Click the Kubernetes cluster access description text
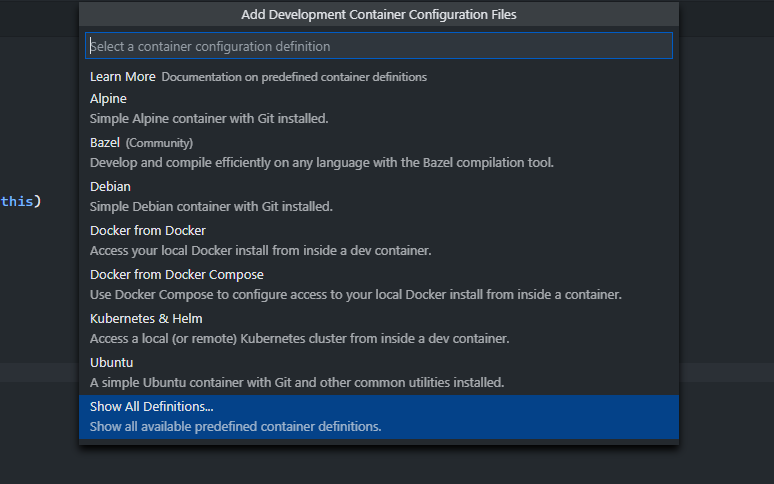 pos(299,338)
